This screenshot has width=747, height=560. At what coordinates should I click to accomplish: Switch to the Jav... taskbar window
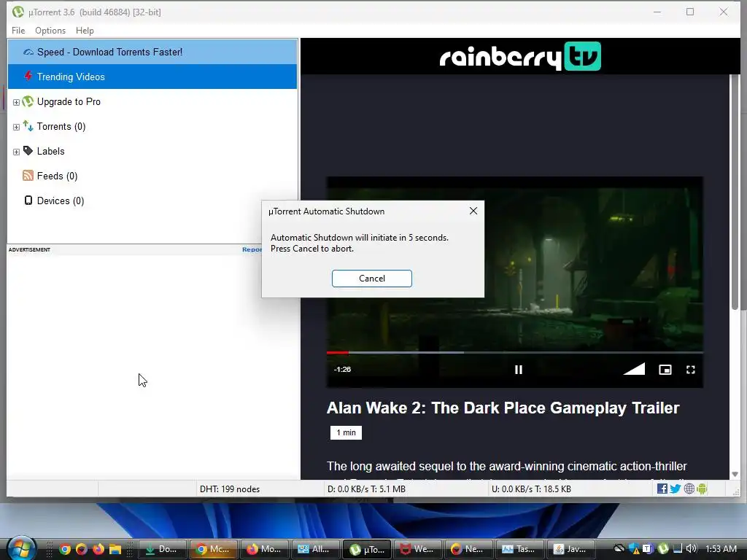point(570,549)
